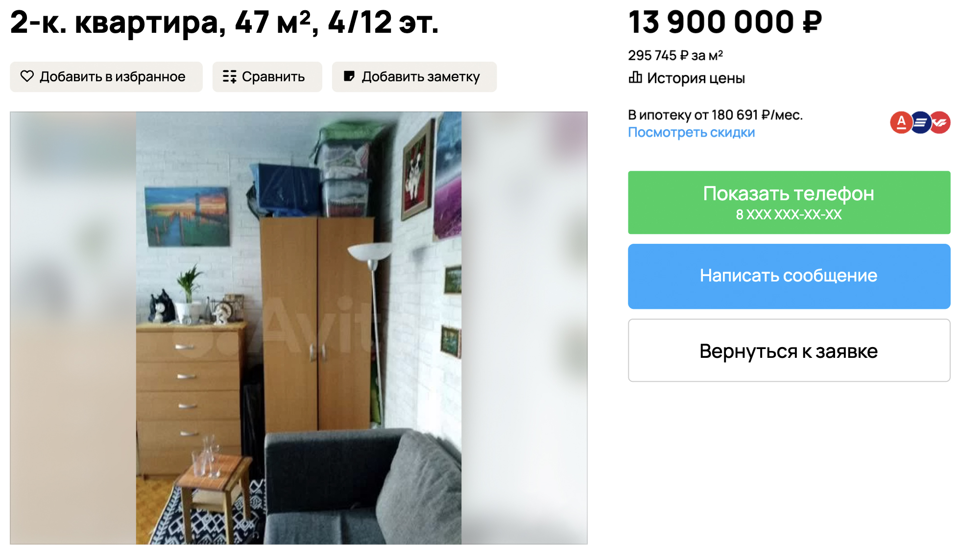Click the compare list icon
Viewport: 960px width, 560px height.
coord(229,76)
